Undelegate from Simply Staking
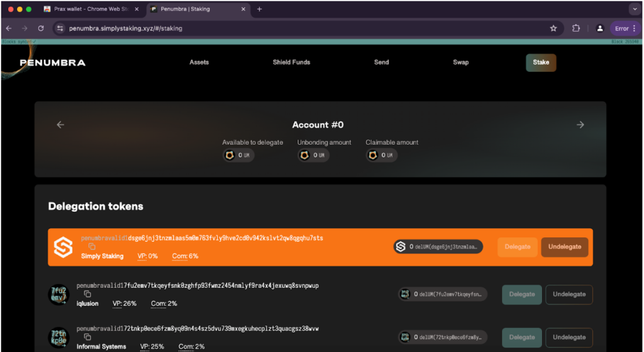This screenshot has width=644, height=352. [564, 247]
